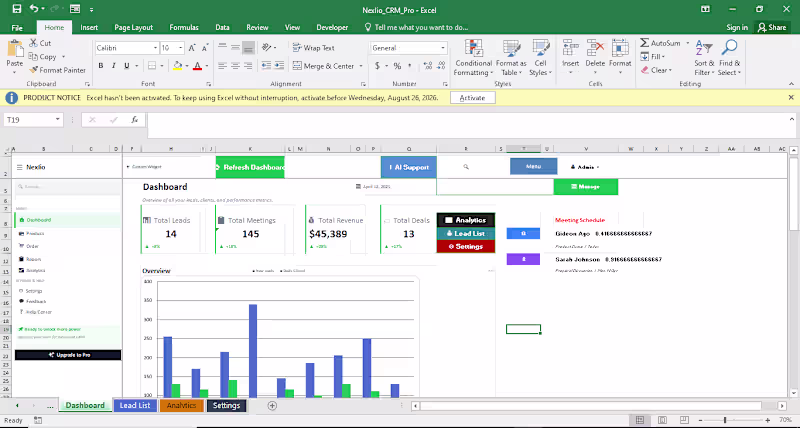Click the AutoSum sigma icon
The width and height of the screenshot is (800, 428).
(644, 43)
